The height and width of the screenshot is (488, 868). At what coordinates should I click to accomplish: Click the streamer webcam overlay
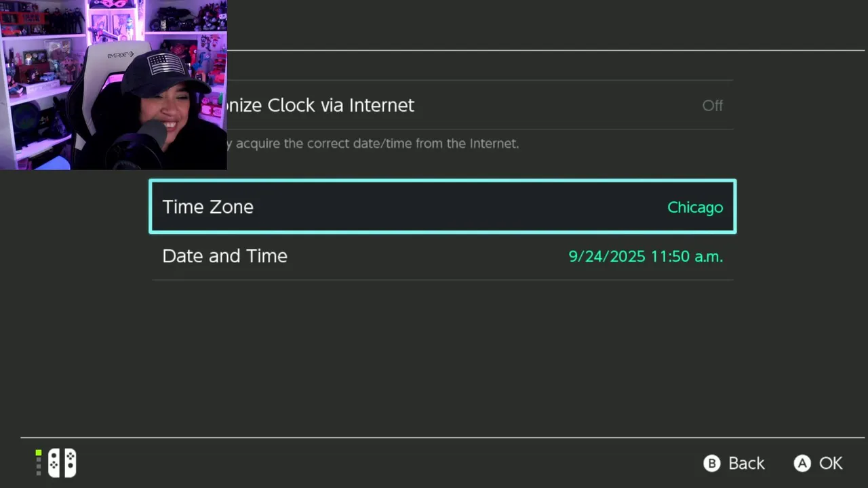[x=113, y=85]
